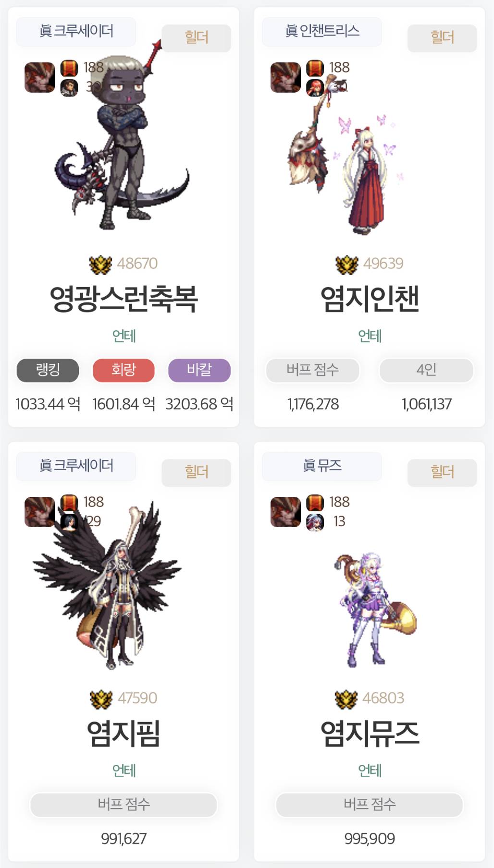The image size is (494, 868).
Task: Click the small portrait icon beside 13
Action: (x=315, y=522)
